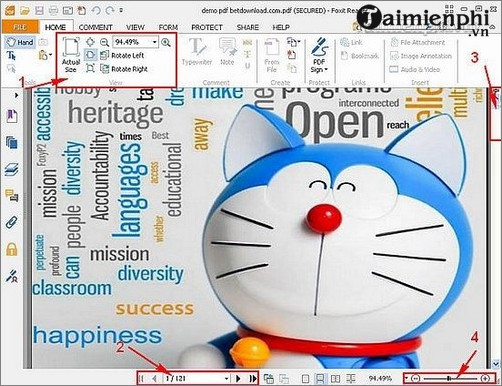
Task: Click the Save disk icon in quick access
Action: click(39, 11)
